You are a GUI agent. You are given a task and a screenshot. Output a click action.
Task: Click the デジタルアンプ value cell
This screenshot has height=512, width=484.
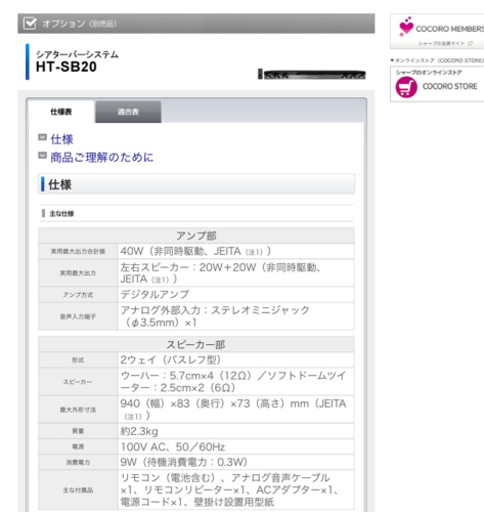236,295
